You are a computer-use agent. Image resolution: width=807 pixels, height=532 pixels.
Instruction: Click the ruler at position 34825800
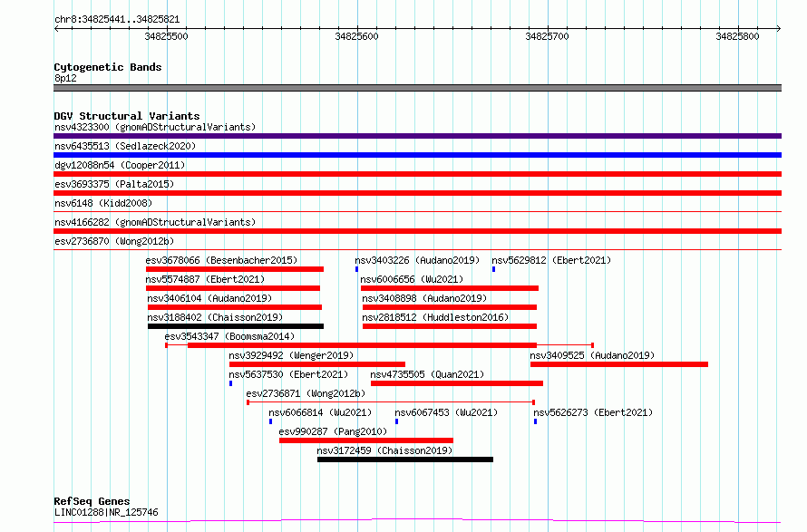[x=737, y=36]
